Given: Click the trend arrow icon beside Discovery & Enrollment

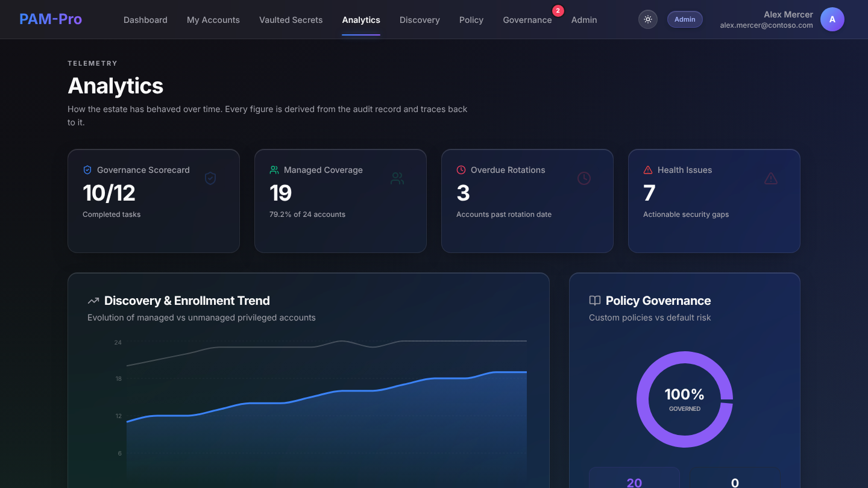Looking at the screenshot, I should (93, 301).
